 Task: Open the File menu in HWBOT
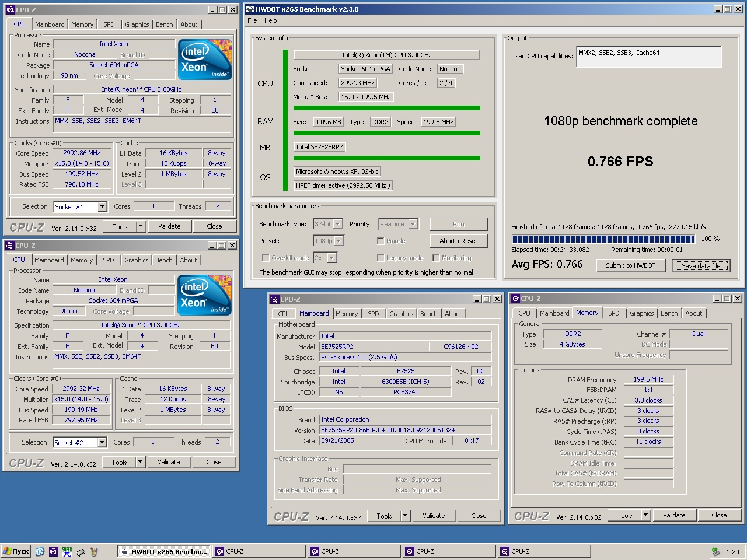[x=252, y=20]
